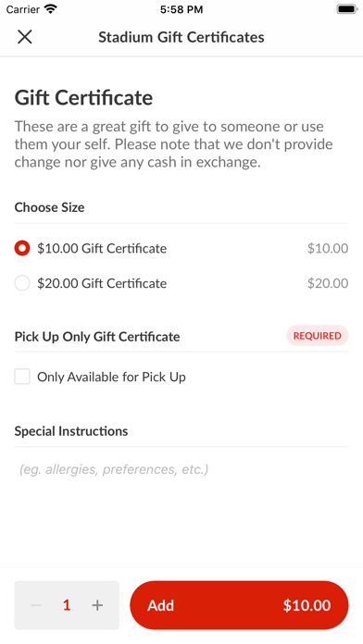
Task: Tap the Stadium Gift Certificates title
Action: coord(181,37)
